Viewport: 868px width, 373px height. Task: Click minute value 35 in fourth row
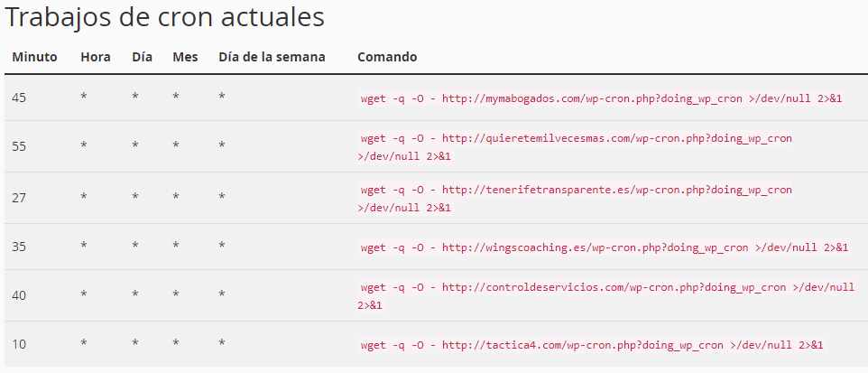point(19,247)
